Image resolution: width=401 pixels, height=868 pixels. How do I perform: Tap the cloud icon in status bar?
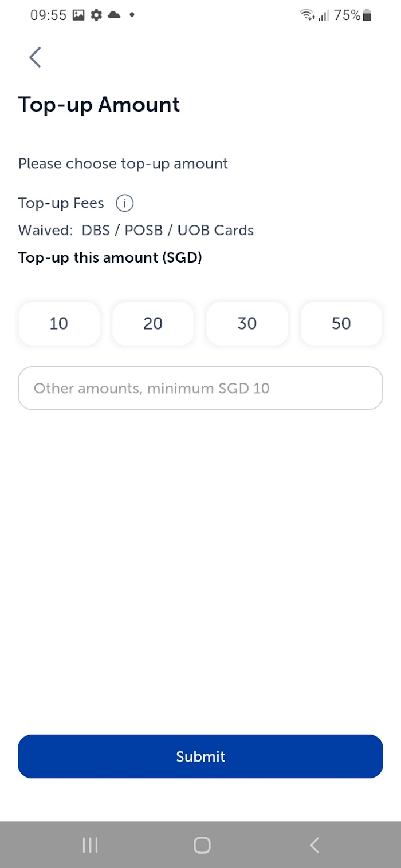(114, 15)
